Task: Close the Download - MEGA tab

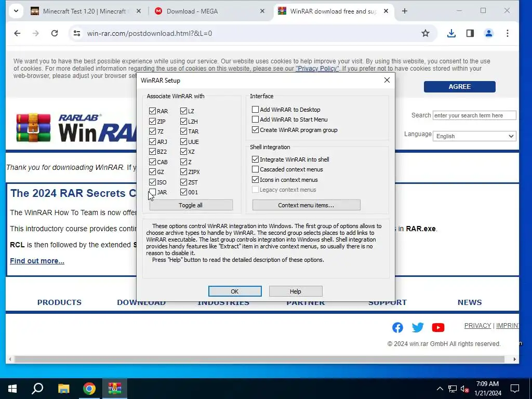Action: [x=262, y=11]
